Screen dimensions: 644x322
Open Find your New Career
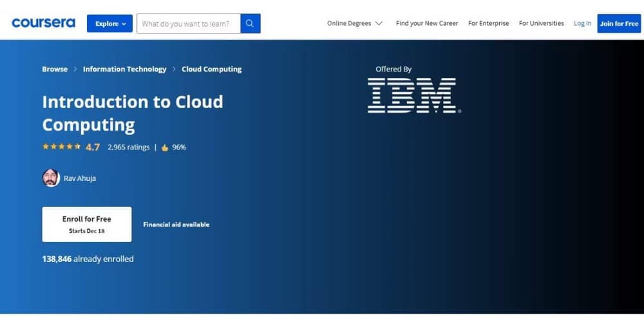(427, 23)
